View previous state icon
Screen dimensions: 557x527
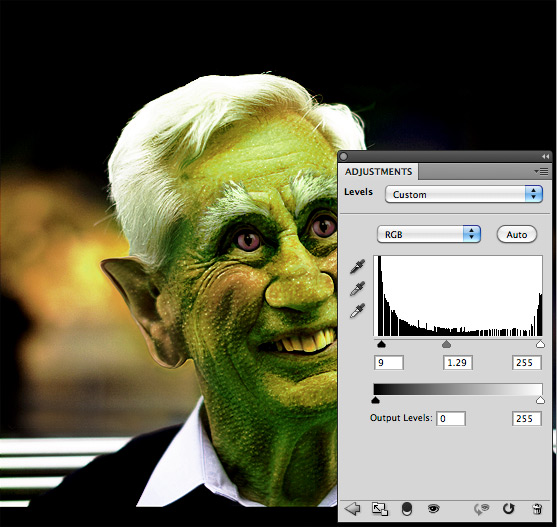pos(481,509)
